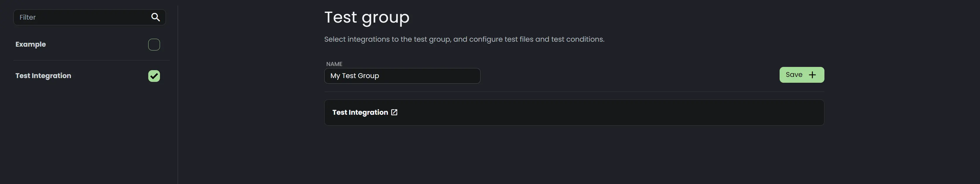Open Test Integration via external link icon
This screenshot has width=980, height=184.
tap(394, 112)
